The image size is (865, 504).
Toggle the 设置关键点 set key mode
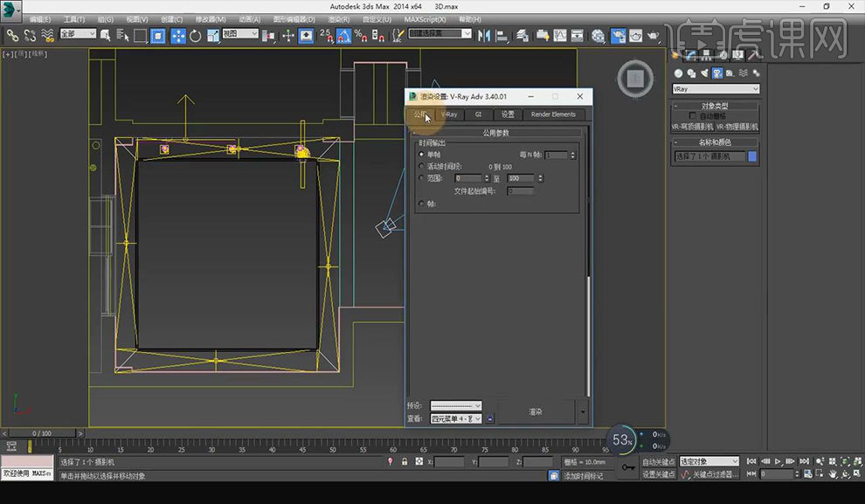pyautogui.click(x=658, y=474)
